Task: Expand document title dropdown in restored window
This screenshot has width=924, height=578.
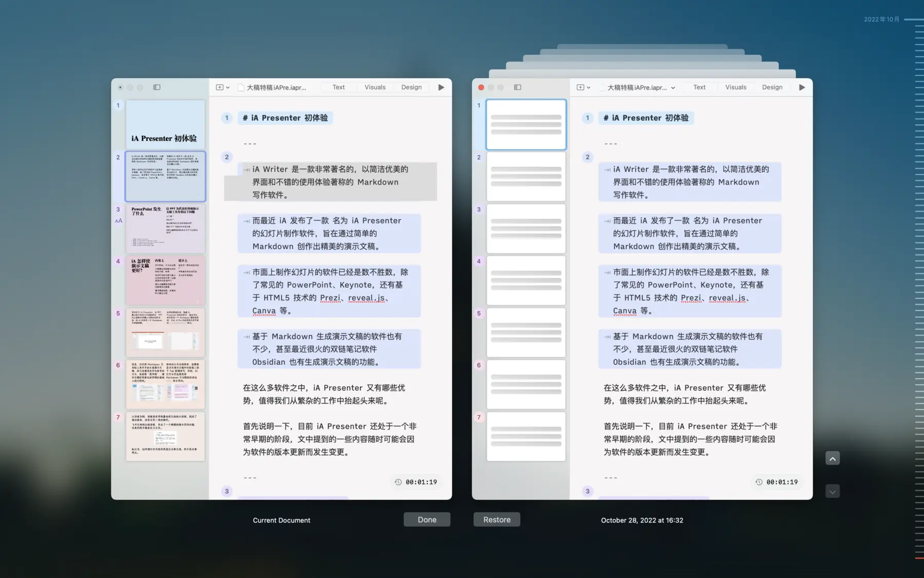Action: point(673,88)
